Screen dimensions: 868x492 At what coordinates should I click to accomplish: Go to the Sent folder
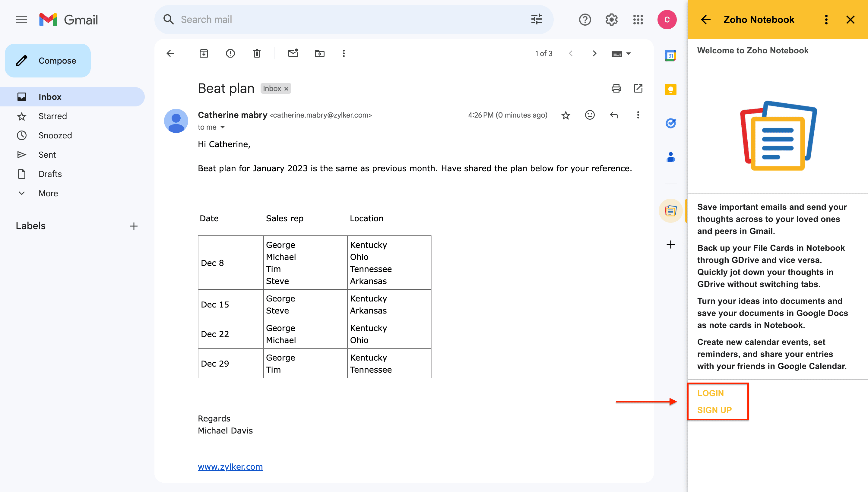[47, 155]
